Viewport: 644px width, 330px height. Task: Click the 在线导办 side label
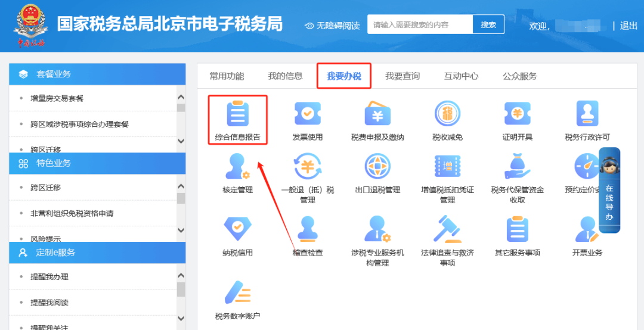point(609,203)
